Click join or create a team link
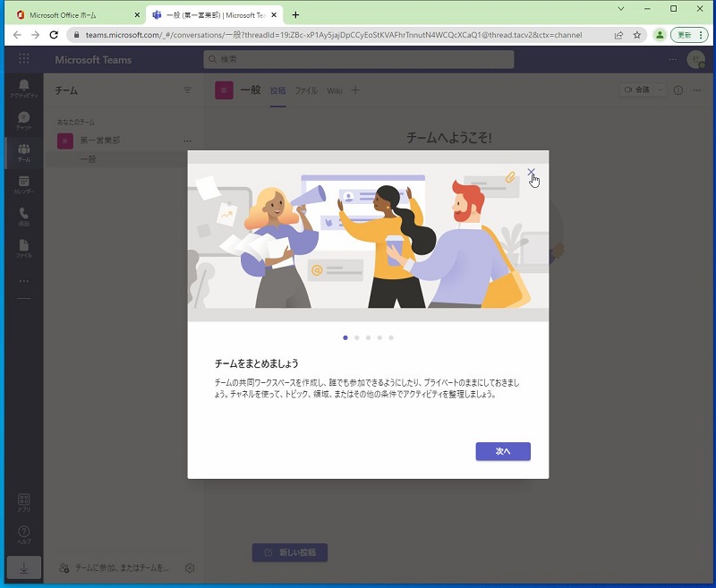The height and width of the screenshot is (588, 716). point(115,568)
